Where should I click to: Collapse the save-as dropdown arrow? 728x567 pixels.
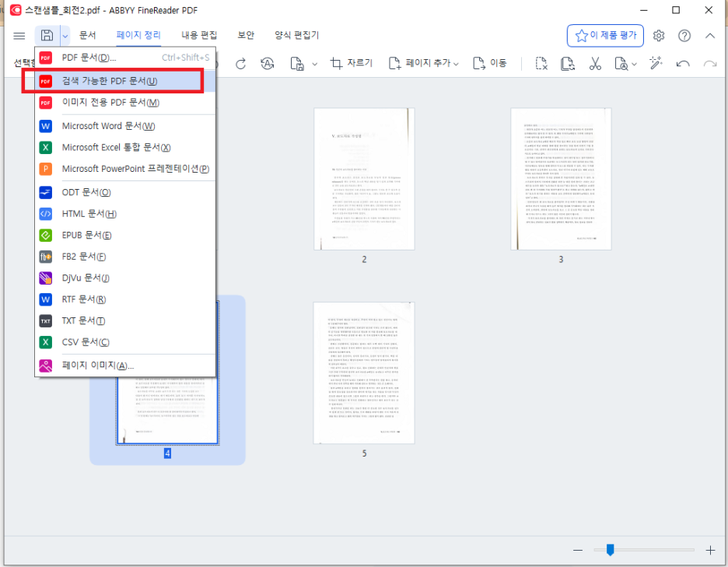(65, 36)
